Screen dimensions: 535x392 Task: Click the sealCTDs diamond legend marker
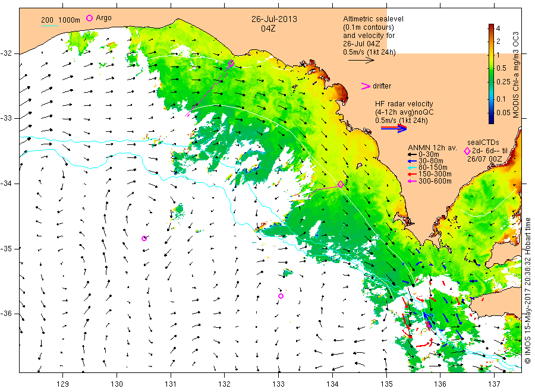467,151
